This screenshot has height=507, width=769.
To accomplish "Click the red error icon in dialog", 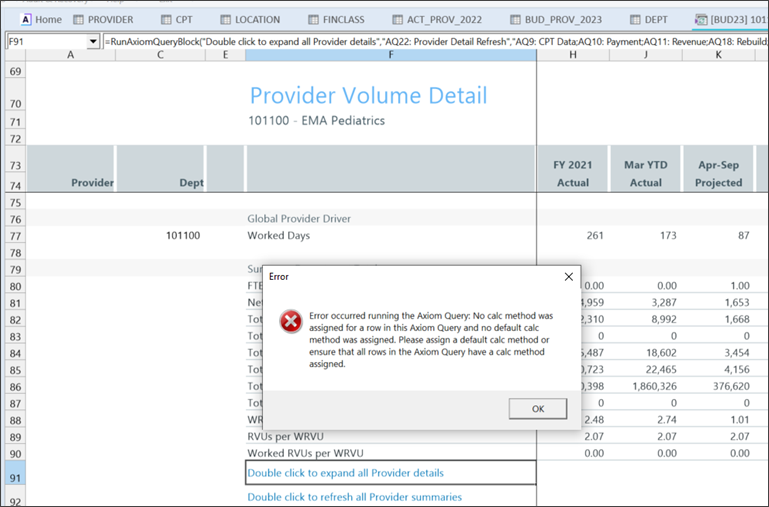I will click(291, 321).
